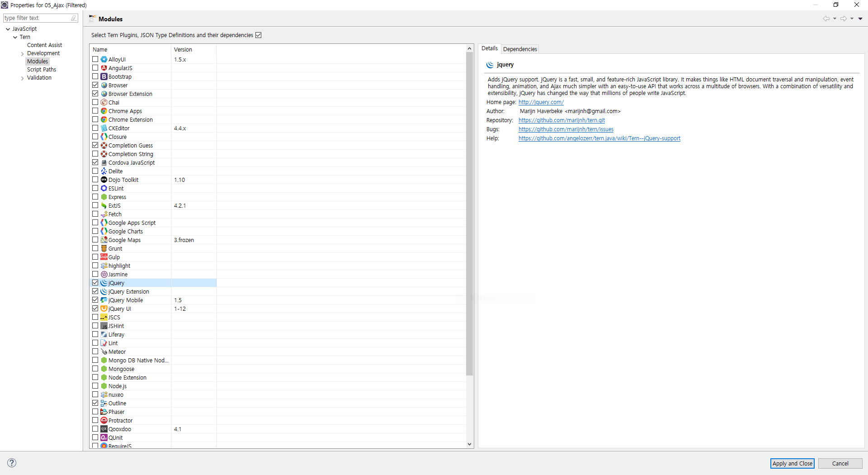Enable the JSHint module checkbox
868x475 pixels.
pos(95,326)
